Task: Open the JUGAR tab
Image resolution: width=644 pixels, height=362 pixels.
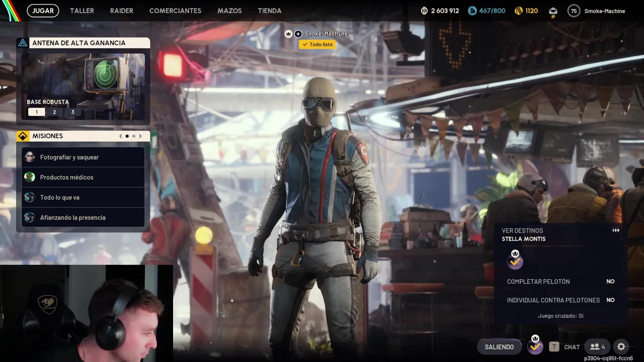Action: 43,11
